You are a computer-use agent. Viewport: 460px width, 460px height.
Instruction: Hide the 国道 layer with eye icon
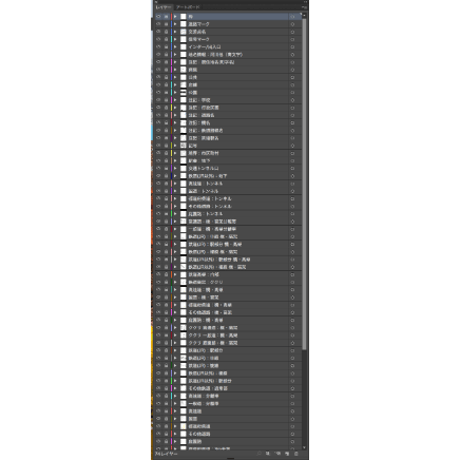click(x=158, y=419)
